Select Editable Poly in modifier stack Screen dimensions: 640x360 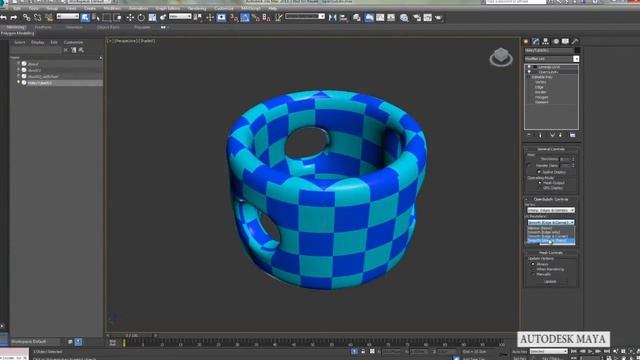[x=542, y=77]
